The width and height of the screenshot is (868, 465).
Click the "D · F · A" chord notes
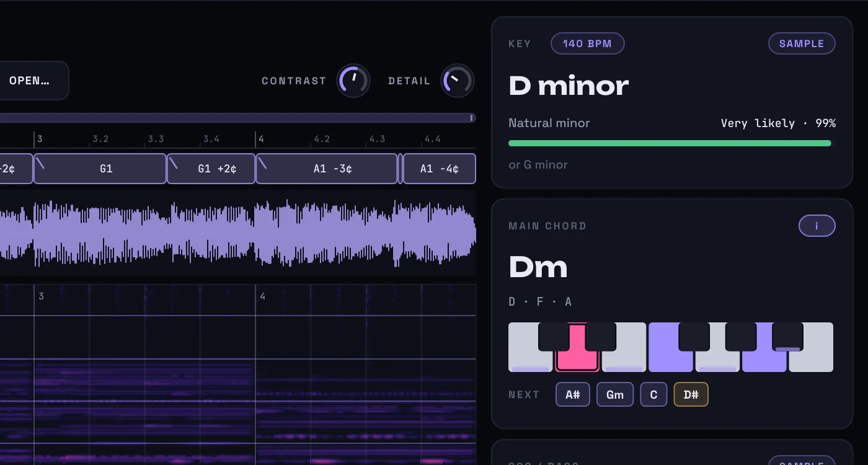point(541,302)
